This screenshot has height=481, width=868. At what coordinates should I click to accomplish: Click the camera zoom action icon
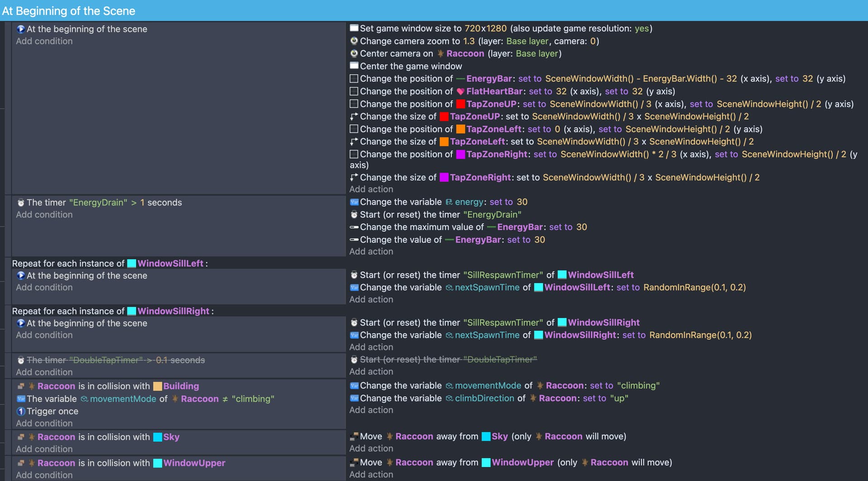[354, 41]
